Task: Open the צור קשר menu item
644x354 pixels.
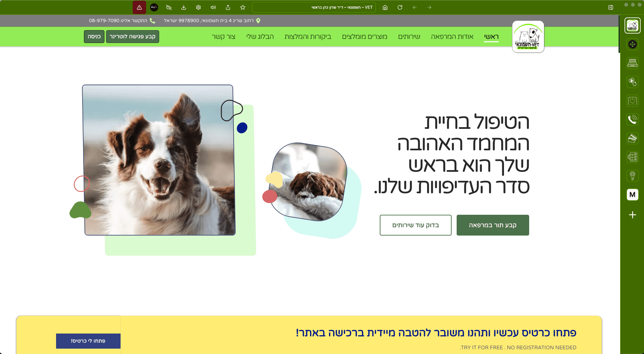Action: [x=224, y=37]
